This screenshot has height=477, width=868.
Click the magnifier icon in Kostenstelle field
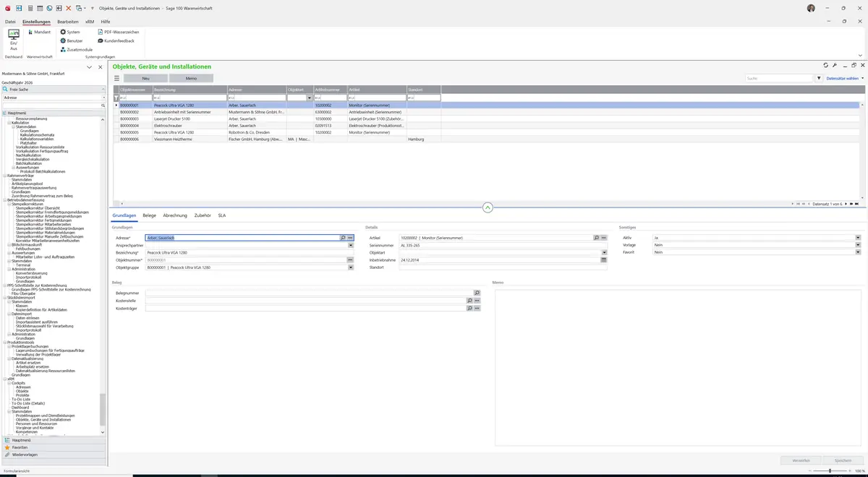pos(469,301)
